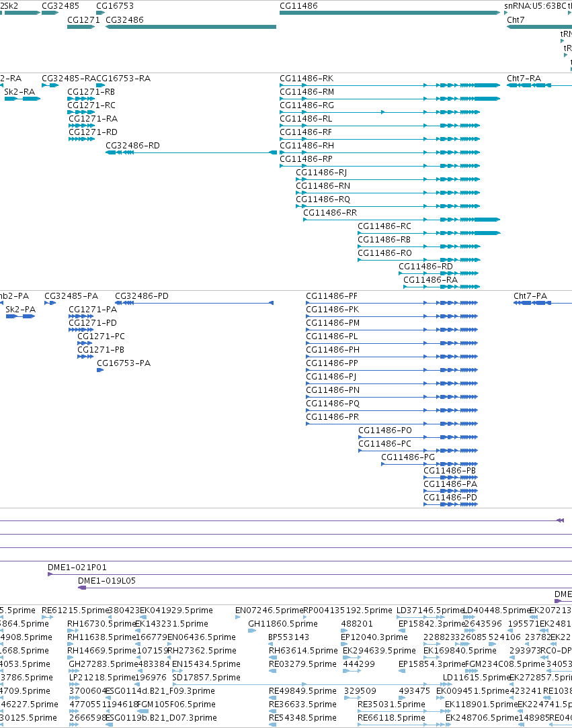Select transcript CG11486-RP

point(307,159)
